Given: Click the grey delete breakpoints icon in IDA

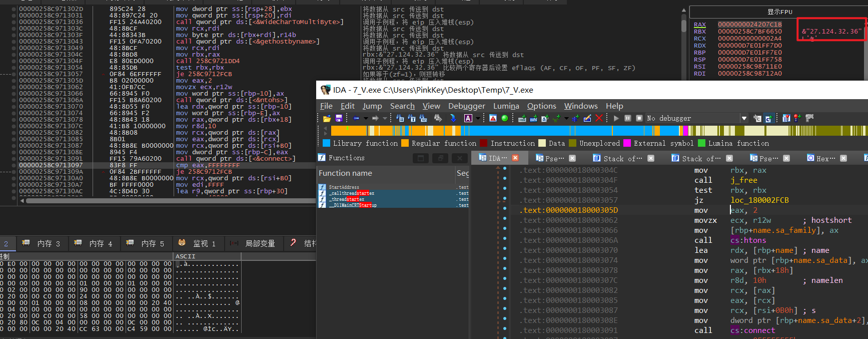Looking at the screenshot, I should tap(809, 118).
